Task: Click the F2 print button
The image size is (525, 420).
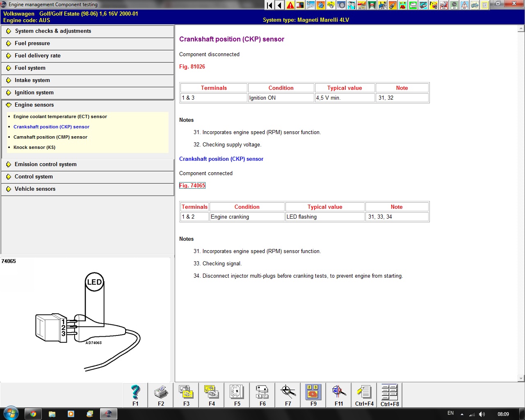Action: [161, 395]
